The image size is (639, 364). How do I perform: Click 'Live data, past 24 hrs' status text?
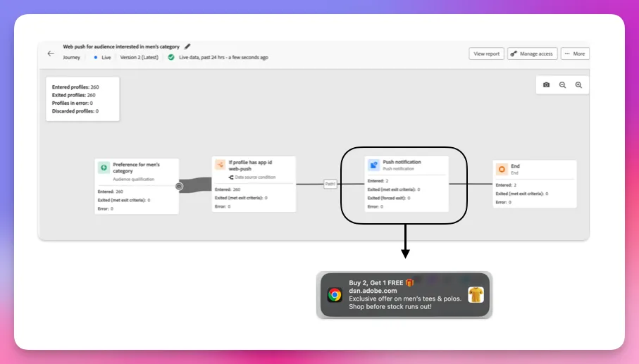(x=224, y=58)
